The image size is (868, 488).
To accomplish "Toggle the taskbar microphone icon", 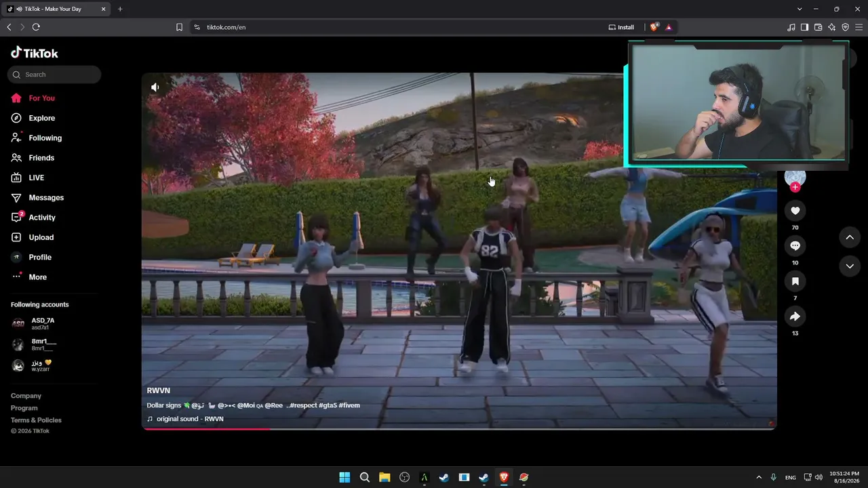I will point(773,477).
